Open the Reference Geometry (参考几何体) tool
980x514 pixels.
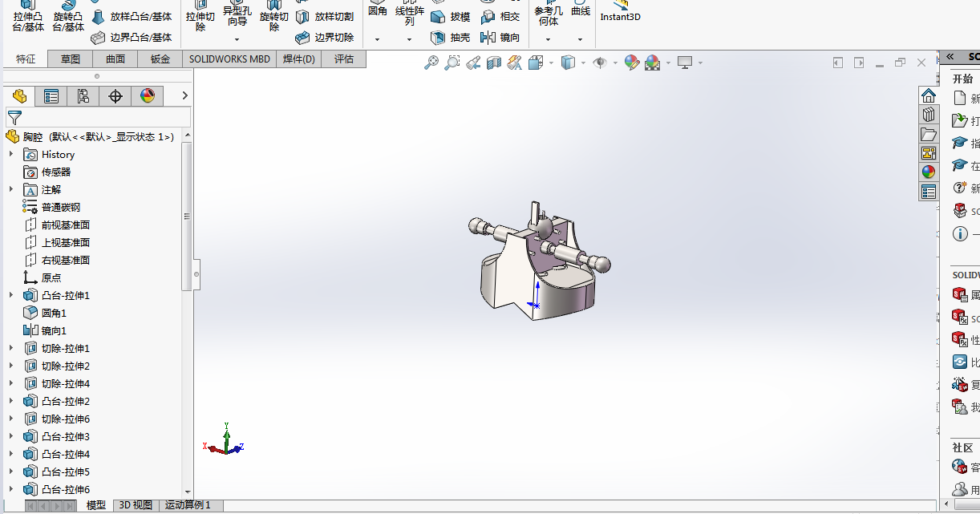coord(549,14)
